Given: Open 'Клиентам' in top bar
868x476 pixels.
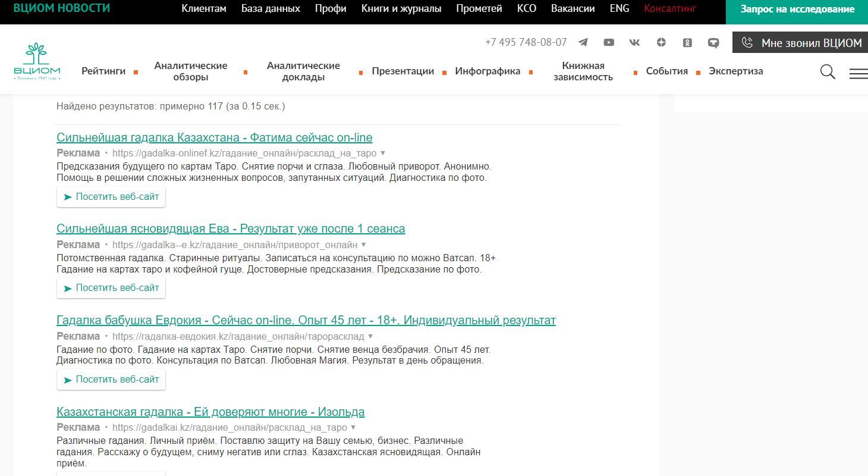Looking at the screenshot, I should [x=204, y=8].
